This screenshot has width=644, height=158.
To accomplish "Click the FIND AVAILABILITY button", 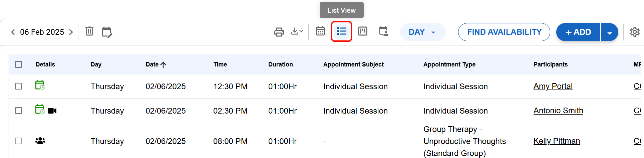I will click(504, 32).
